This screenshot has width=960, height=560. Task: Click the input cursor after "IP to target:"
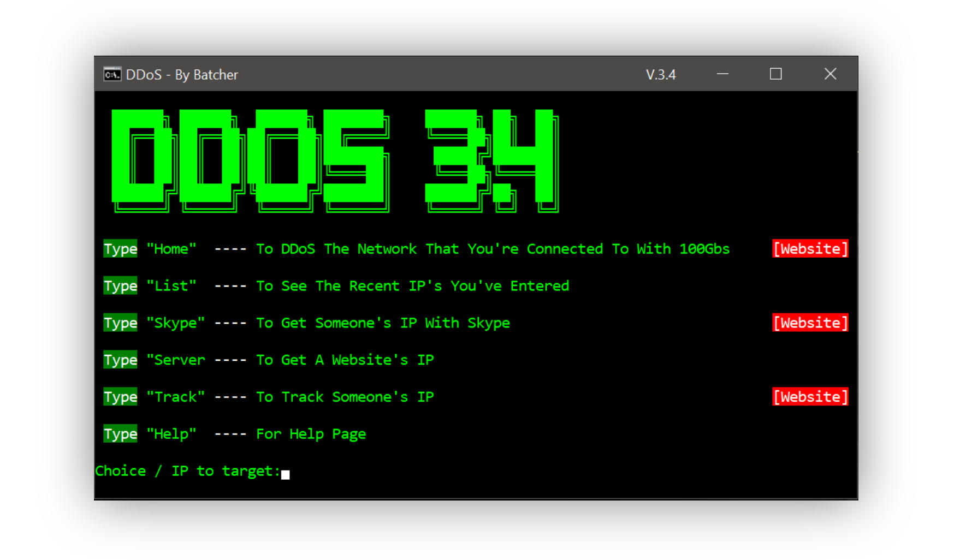tap(285, 474)
